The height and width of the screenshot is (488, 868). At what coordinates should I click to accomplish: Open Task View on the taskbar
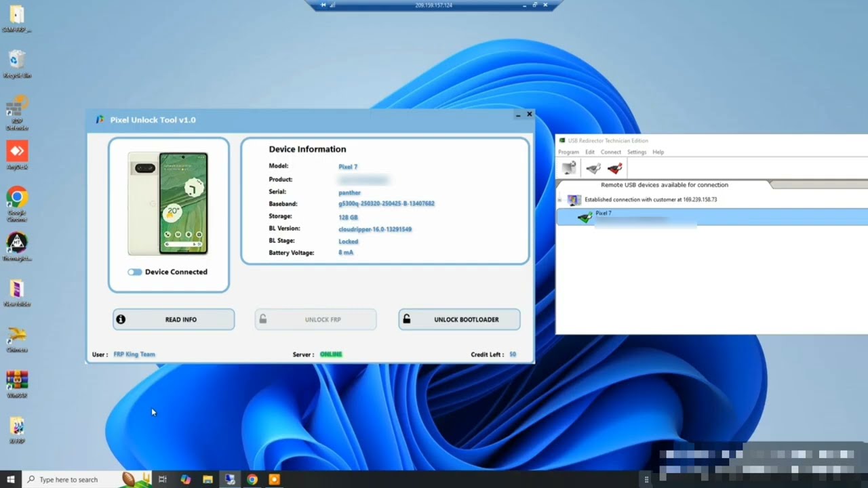pos(163,479)
